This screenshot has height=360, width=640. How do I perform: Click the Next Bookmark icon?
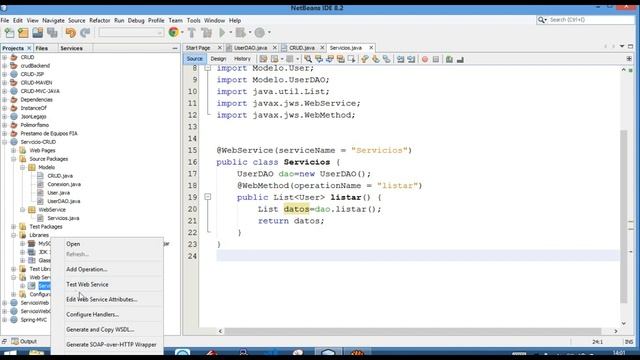pos(376,60)
